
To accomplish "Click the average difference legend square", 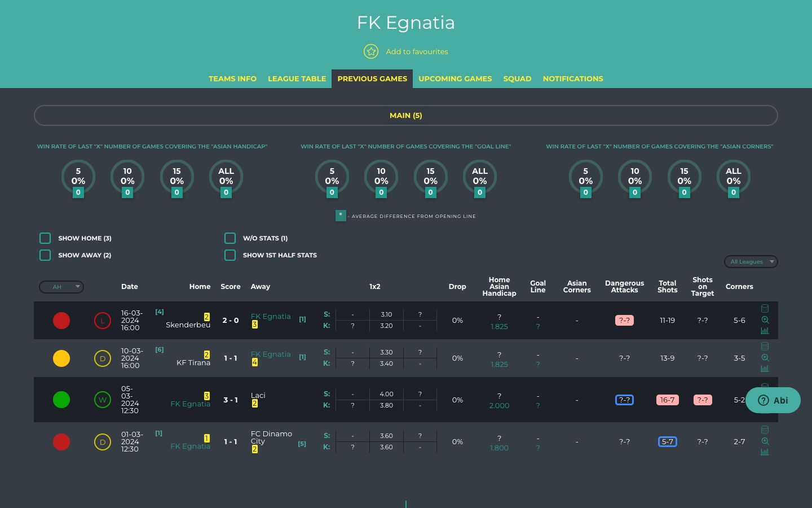I will [x=341, y=216].
